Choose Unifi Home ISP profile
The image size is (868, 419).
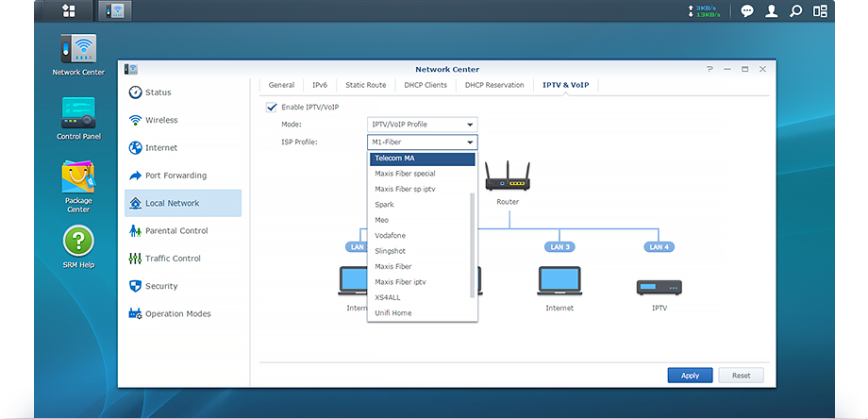tap(392, 312)
